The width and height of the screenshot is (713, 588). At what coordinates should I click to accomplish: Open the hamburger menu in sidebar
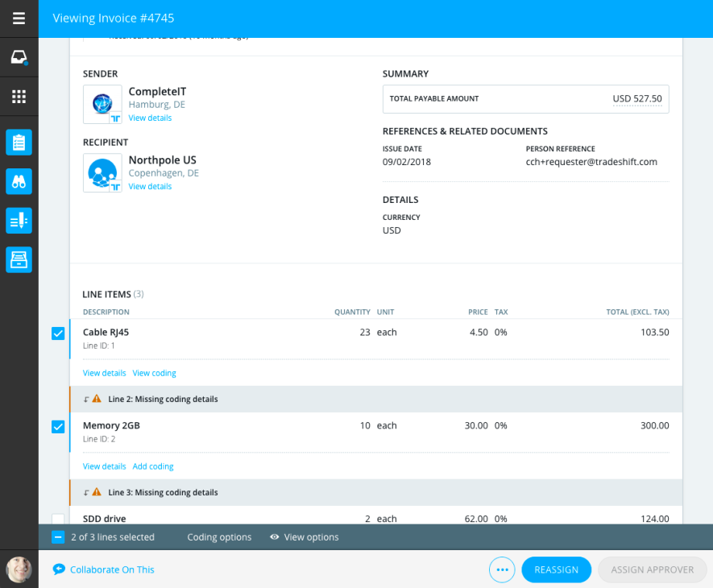[x=19, y=19]
